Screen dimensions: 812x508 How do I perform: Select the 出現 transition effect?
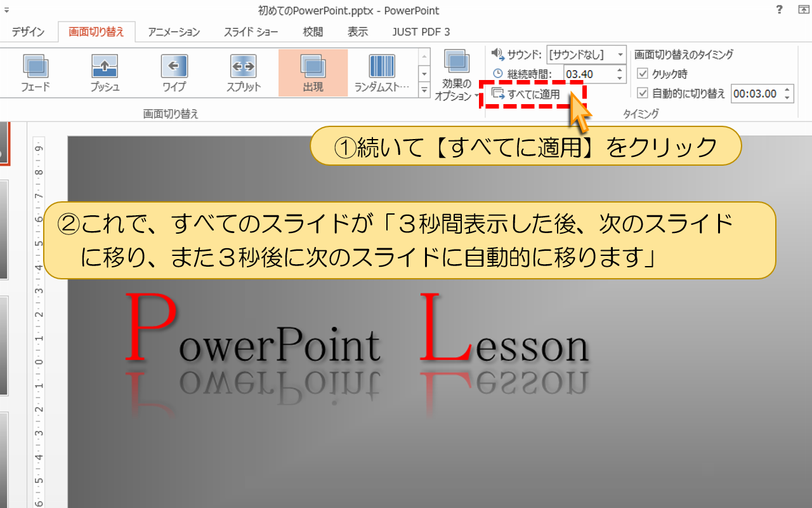[x=313, y=73]
